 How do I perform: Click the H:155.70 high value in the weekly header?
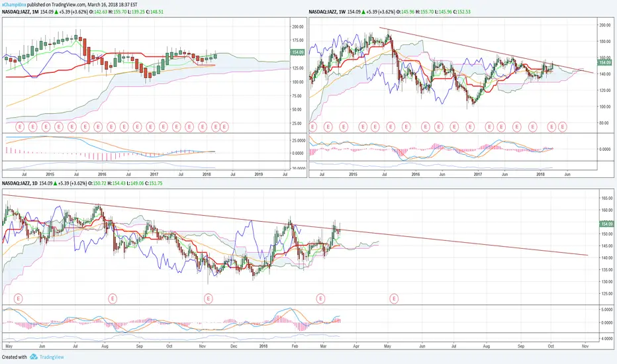point(425,12)
